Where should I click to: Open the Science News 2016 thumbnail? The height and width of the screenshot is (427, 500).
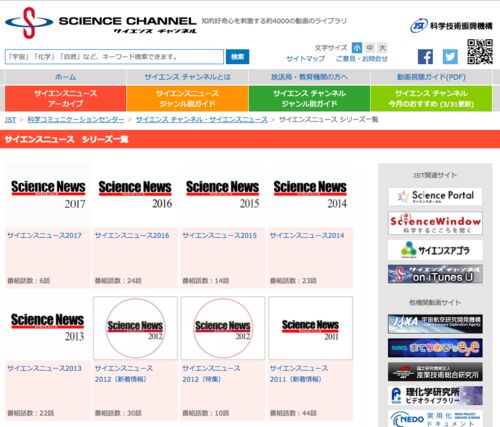click(135, 194)
